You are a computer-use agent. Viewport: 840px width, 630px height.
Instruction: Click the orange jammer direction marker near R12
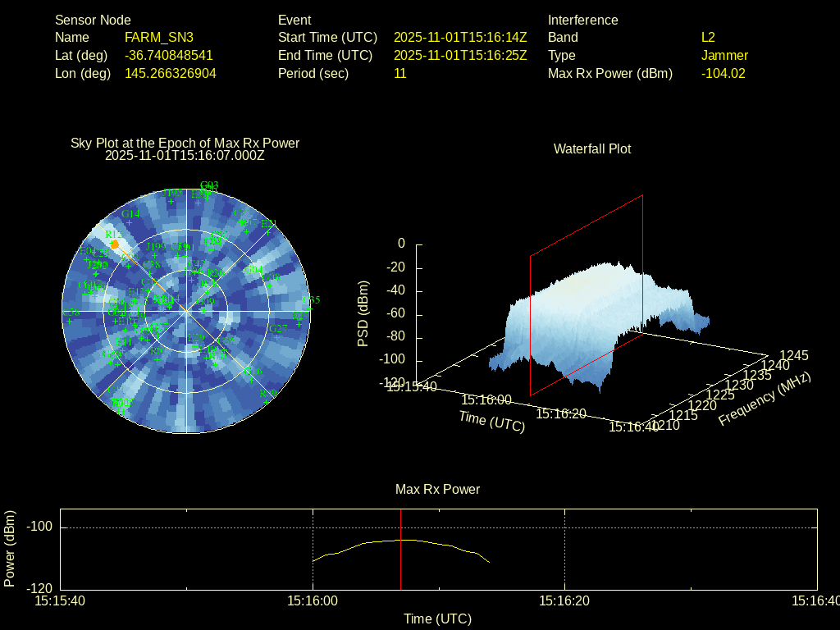(115, 244)
